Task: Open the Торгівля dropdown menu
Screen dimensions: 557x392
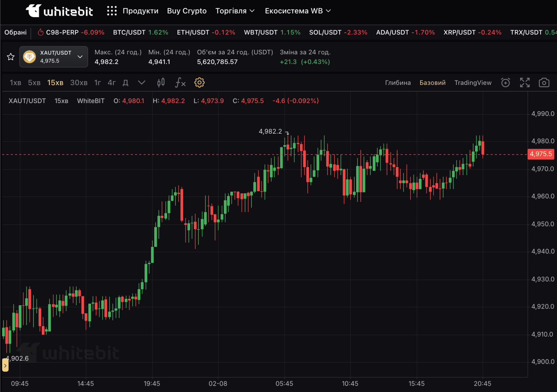Action: coord(235,11)
